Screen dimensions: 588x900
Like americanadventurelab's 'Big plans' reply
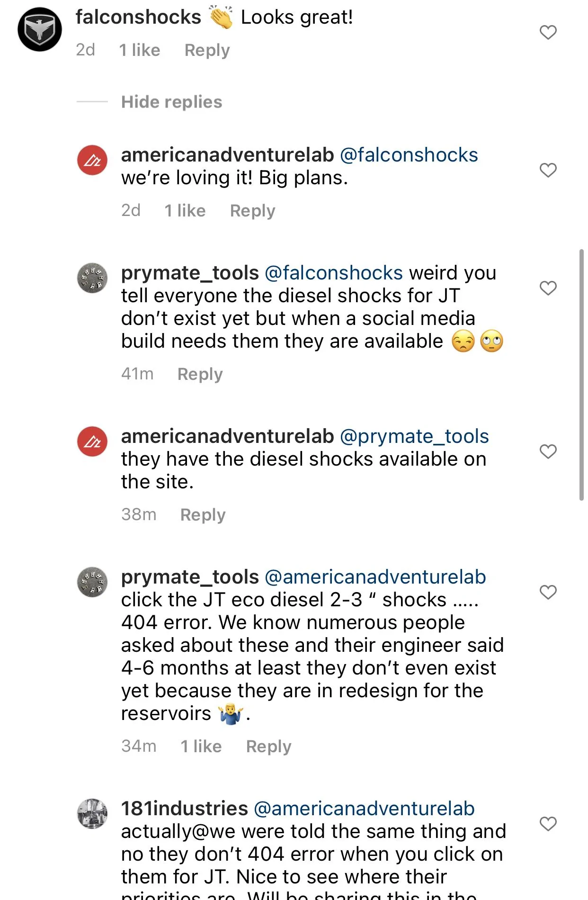[x=548, y=170]
